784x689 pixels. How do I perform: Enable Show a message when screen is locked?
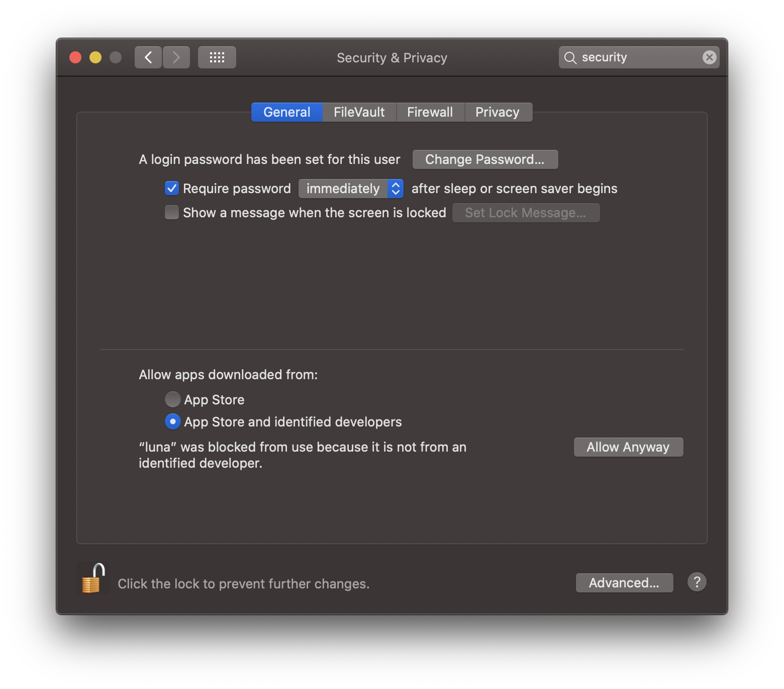click(172, 213)
